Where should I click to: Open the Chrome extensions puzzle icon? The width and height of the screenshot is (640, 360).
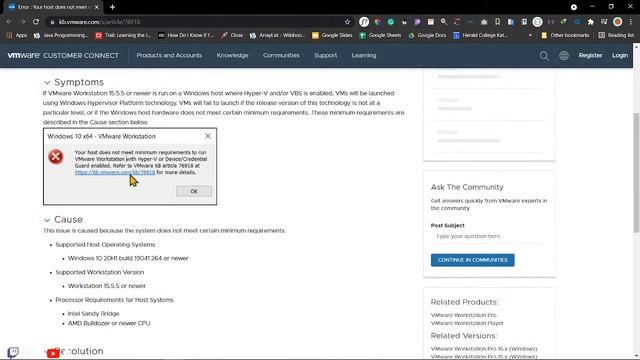(591, 22)
